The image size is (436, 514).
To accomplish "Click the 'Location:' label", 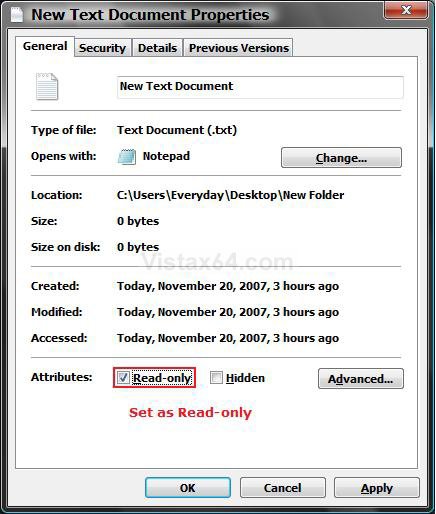I will pyautogui.click(x=56, y=195).
